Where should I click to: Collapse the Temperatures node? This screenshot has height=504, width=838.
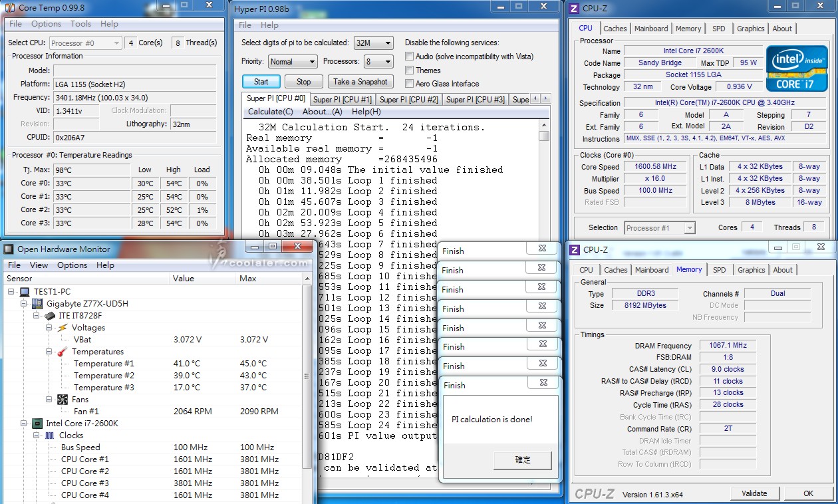[x=49, y=352]
